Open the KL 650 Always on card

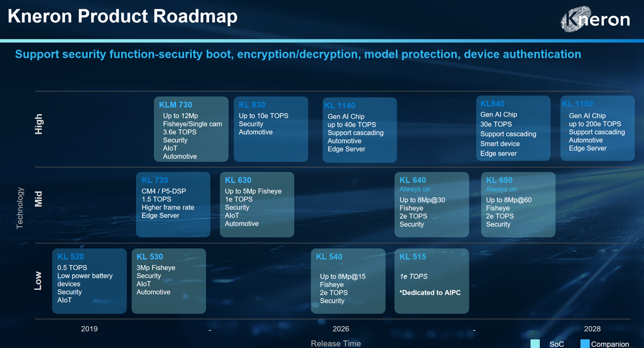point(518,204)
